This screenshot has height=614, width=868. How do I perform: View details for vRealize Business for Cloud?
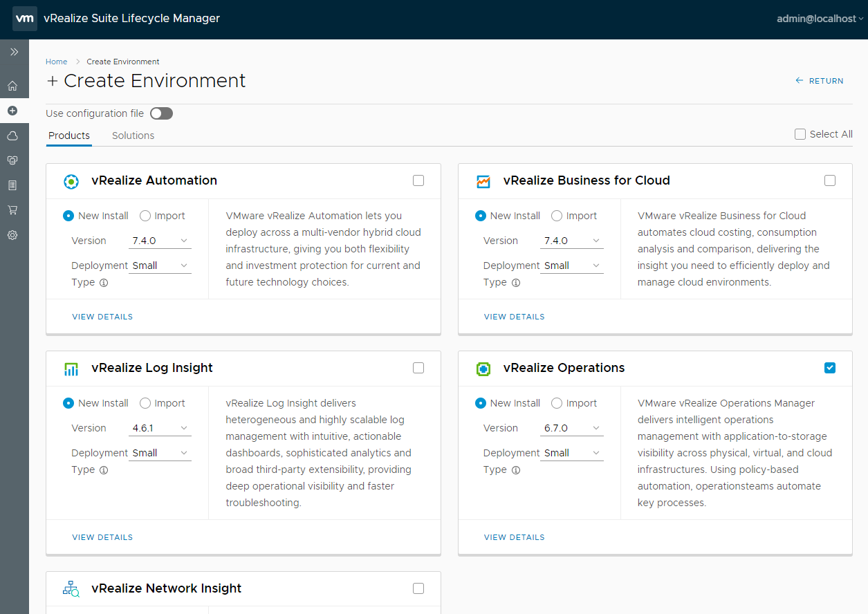[x=515, y=317]
